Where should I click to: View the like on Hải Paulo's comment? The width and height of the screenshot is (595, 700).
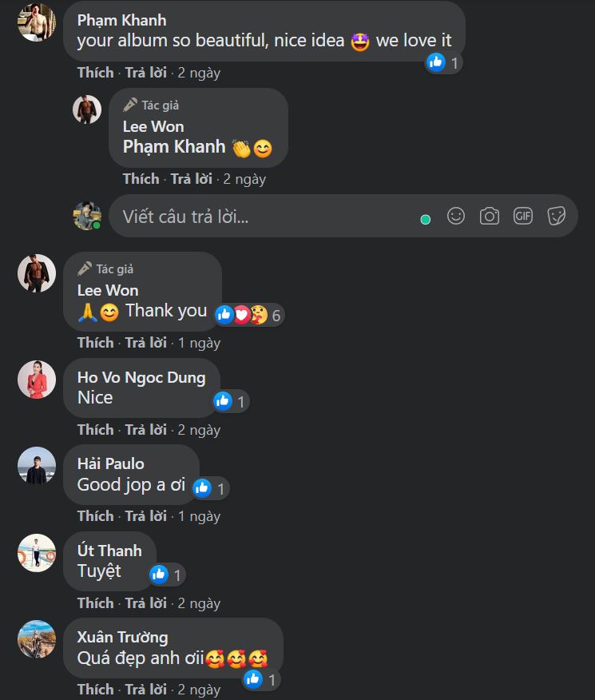211,488
